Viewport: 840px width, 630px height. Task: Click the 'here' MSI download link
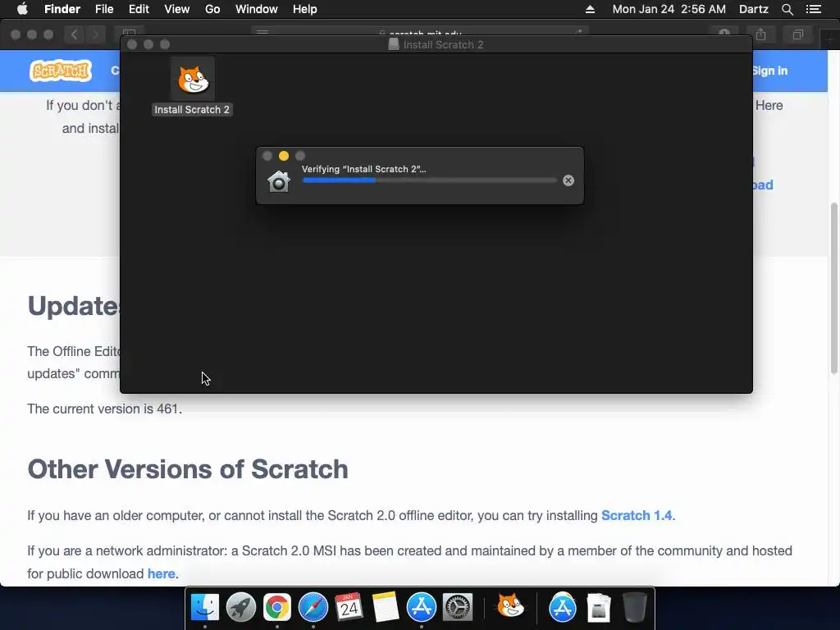click(x=162, y=573)
